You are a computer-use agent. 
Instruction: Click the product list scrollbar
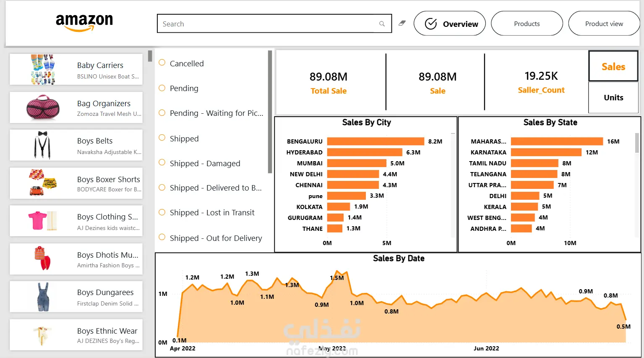point(150,56)
